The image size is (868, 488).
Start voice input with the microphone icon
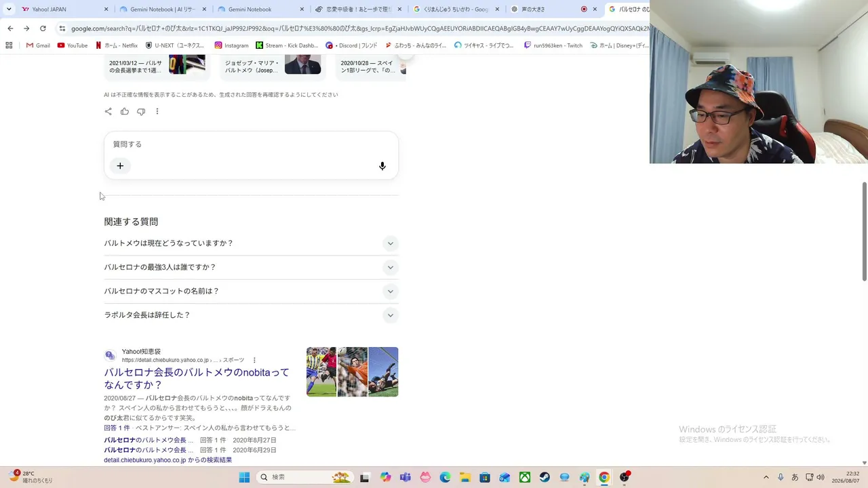tap(382, 166)
